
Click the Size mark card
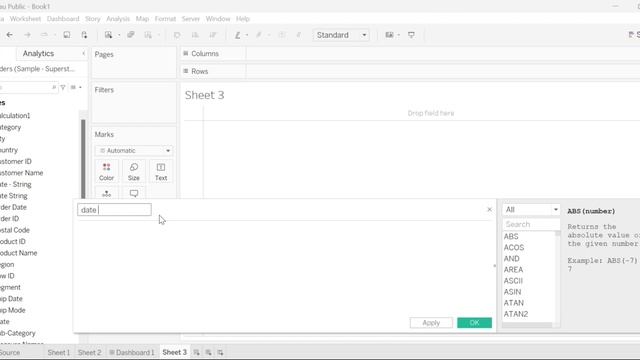click(133, 172)
